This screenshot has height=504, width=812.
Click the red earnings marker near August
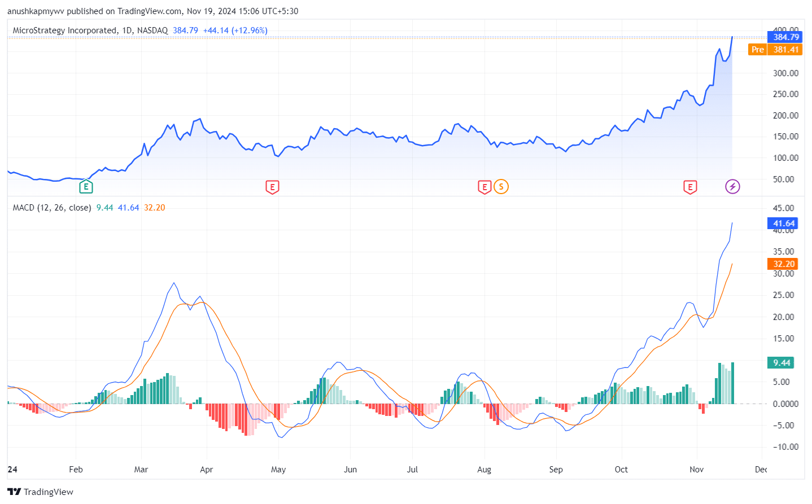tap(484, 187)
